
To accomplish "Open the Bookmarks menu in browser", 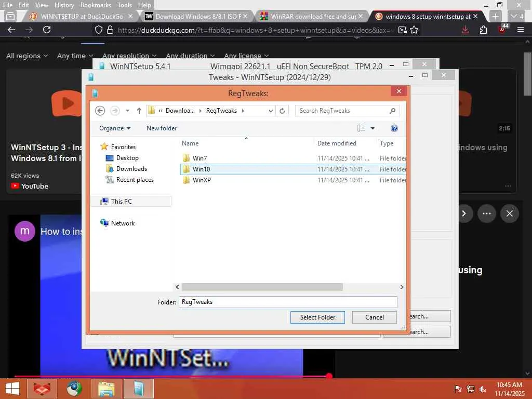I will click(96, 5).
